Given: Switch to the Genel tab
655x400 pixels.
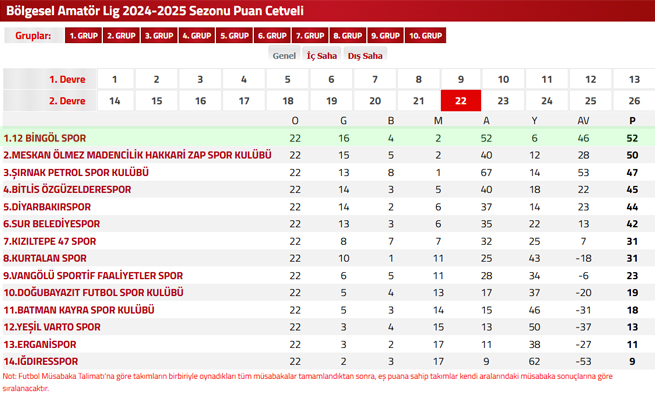Looking at the screenshot, I should pyautogui.click(x=284, y=55).
